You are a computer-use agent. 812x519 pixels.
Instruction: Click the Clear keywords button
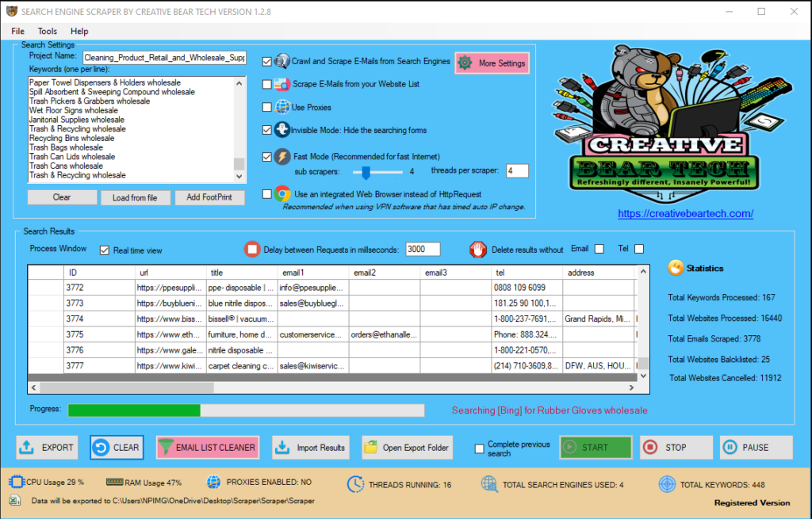click(x=62, y=197)
